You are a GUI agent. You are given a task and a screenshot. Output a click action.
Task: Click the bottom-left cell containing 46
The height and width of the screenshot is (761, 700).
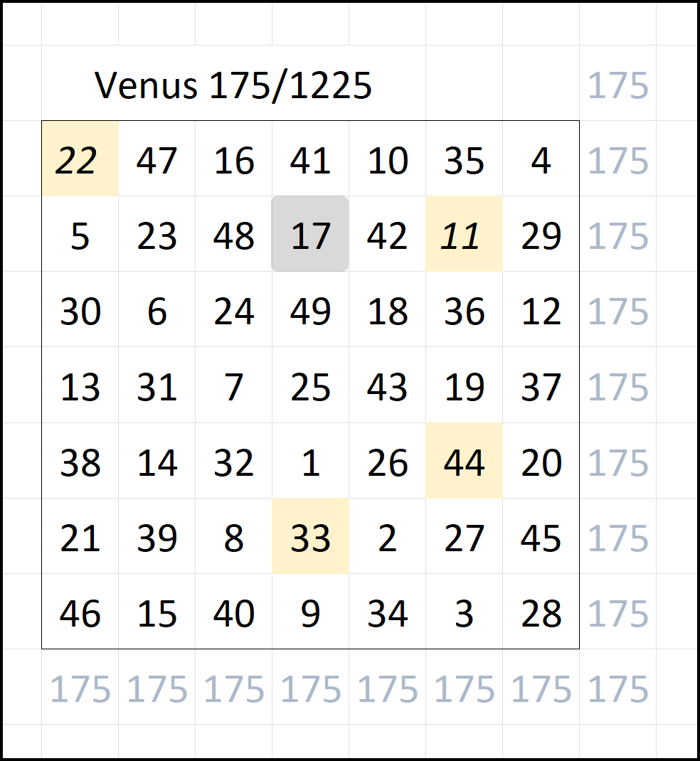[x=80, y=613]
